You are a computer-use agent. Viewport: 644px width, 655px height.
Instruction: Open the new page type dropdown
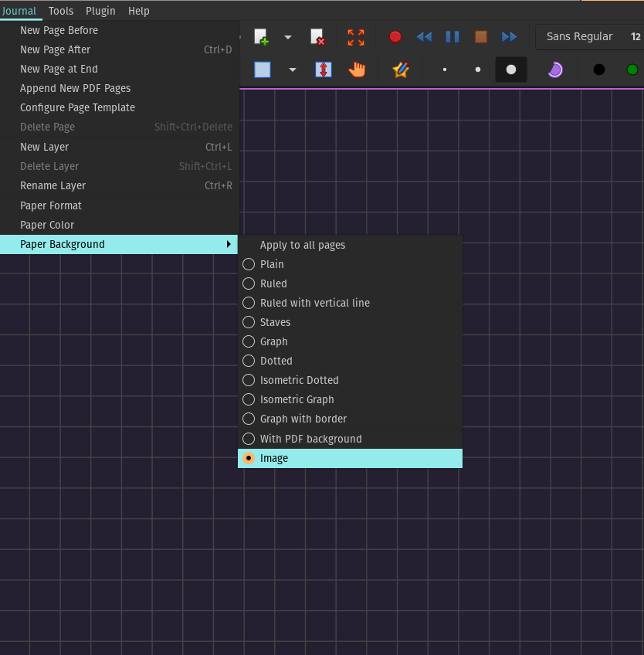coord(287,36)
